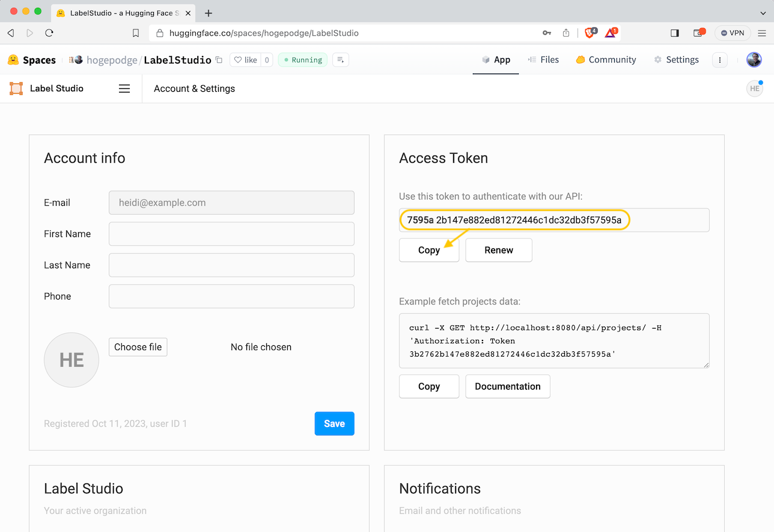The height and width of the screenshot is (532, 774).
Task: Click the First Name input field
Action: 231,234
